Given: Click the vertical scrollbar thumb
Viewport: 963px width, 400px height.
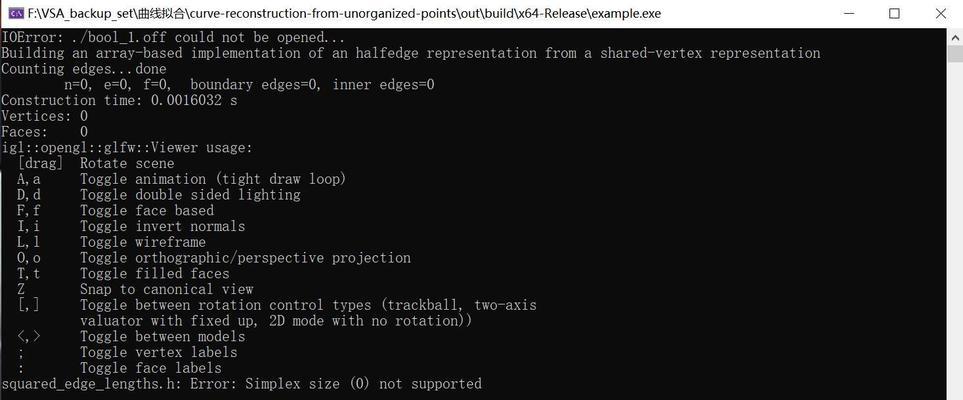Looking at the screenshot, I should click(x=955, y=53).
